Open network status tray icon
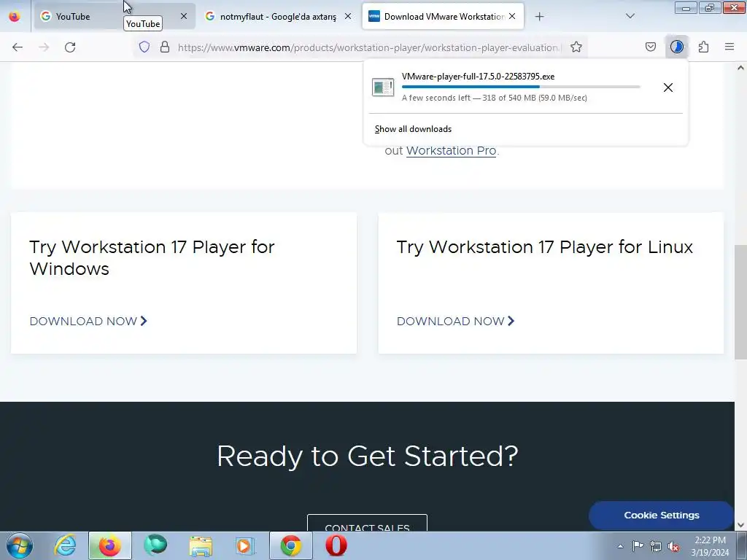The height and width of the screenshot is (560, 747). (x=656, y=546)
